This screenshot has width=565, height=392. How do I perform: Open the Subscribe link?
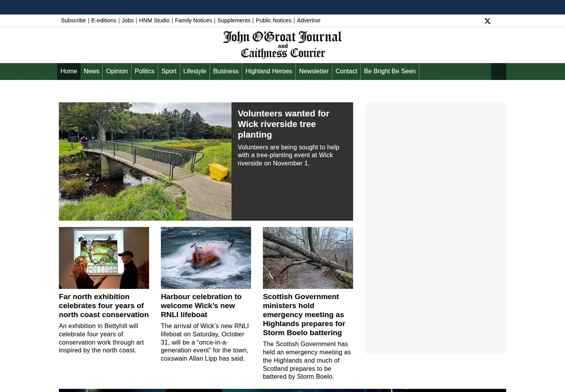(x=73, y=20)
